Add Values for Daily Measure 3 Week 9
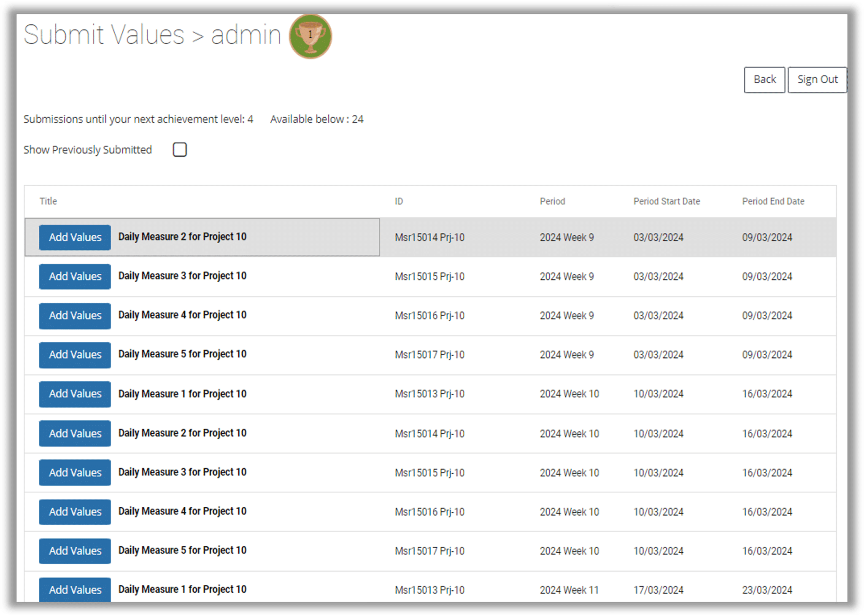The image size is (864, 616). 75,277
